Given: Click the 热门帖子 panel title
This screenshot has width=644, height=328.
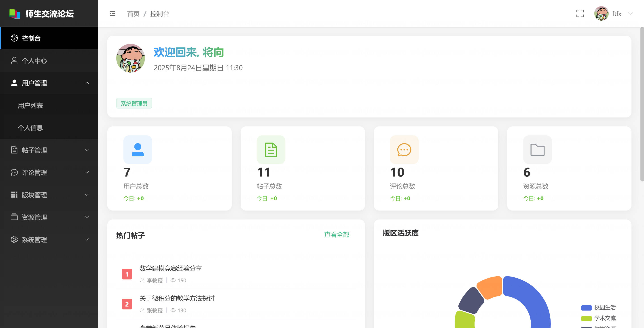Looking at the screenshot, I should pos(130,235).
